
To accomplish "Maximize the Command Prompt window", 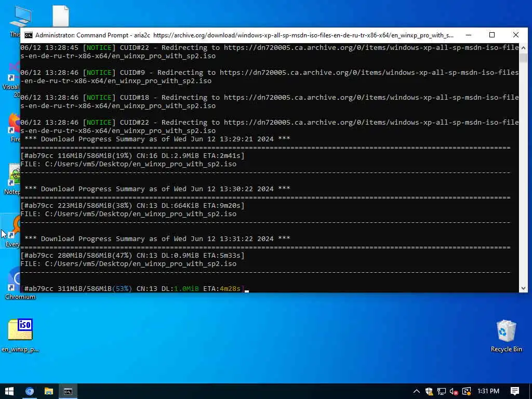I will pos(492,35).
